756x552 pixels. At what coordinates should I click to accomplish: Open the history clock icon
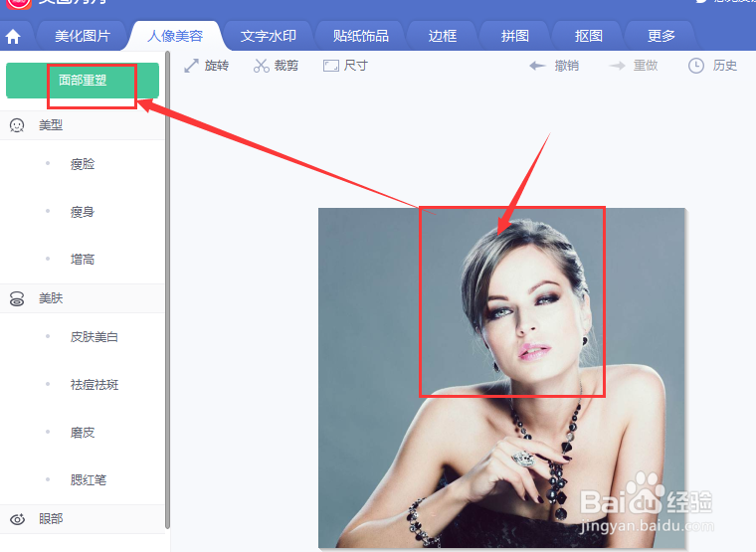pos(695,66)
